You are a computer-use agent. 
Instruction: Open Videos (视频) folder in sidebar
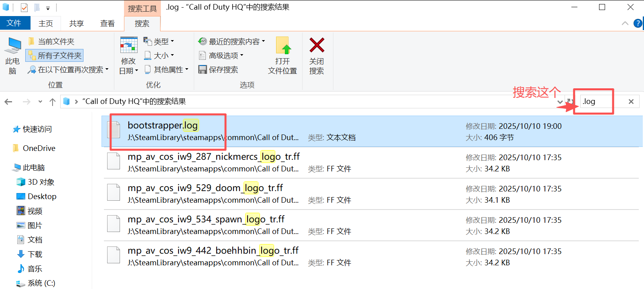tap(29, 211)
